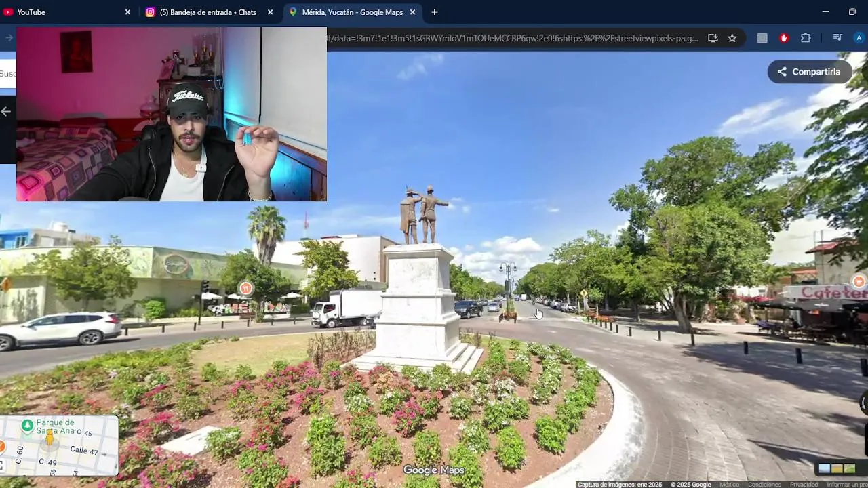Select the yellow middle imagery thumbnail
Image resolution: width=868 pixels, height=488 pixels.
(837, 468)
